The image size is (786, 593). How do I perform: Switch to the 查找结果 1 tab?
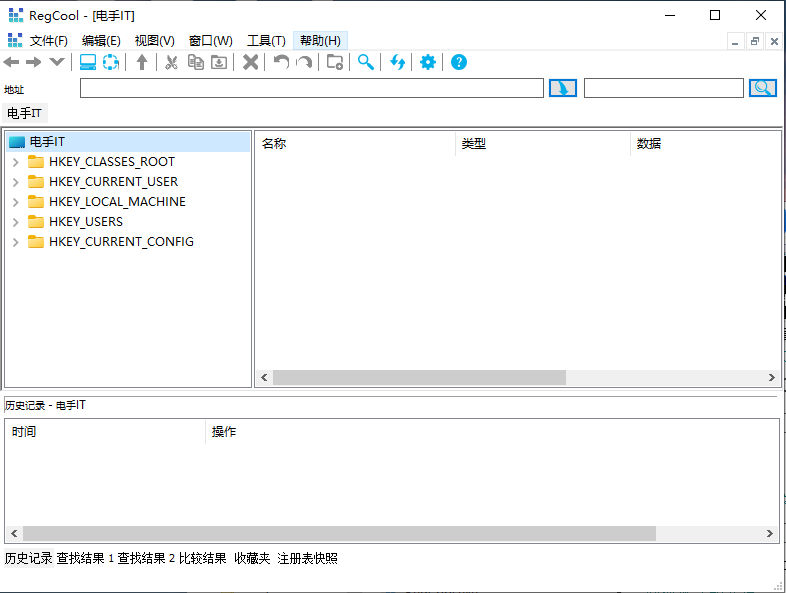(x=85, y=558)
